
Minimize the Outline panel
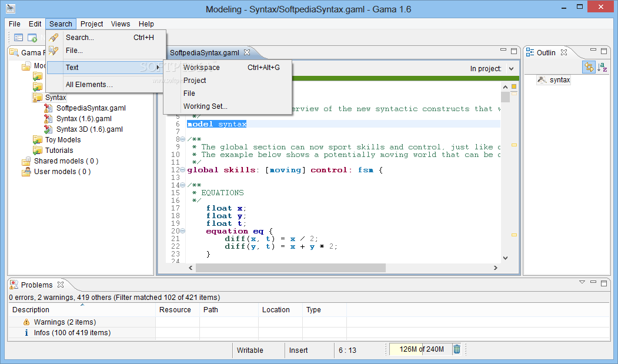(593, 50)
